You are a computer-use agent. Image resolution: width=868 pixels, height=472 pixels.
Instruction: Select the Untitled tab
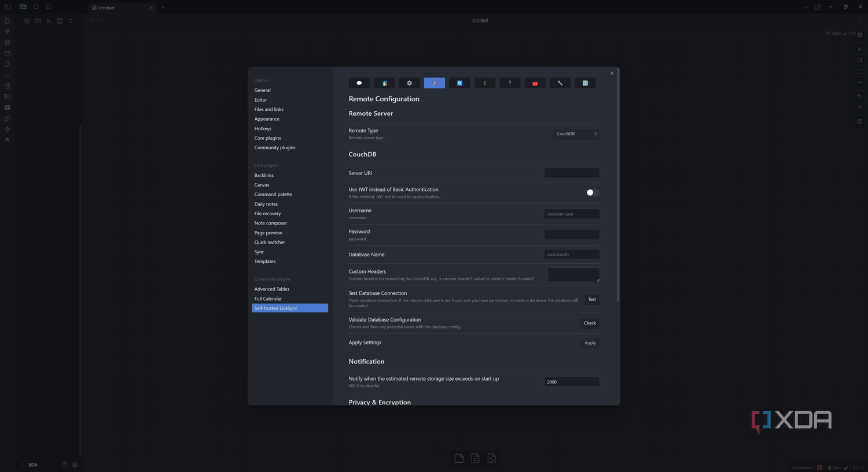(123, 8)
